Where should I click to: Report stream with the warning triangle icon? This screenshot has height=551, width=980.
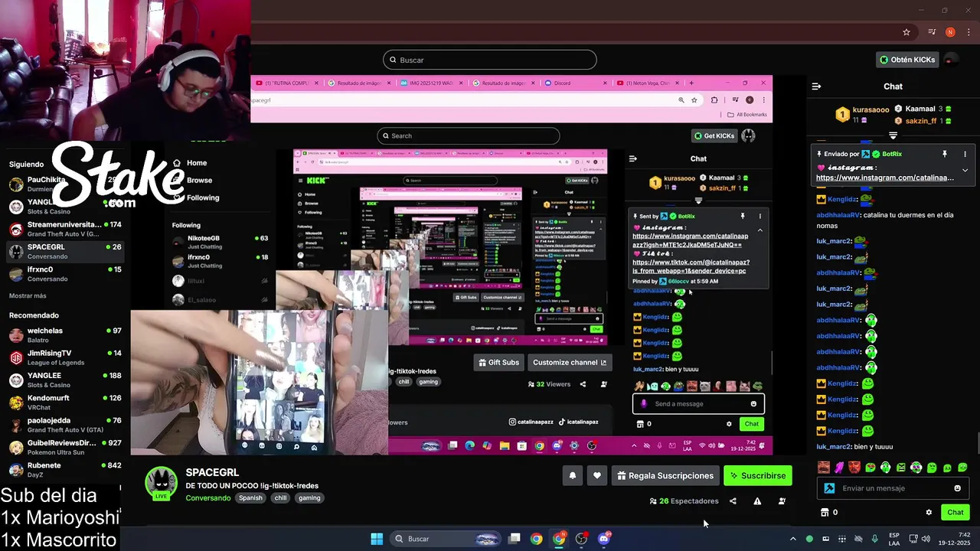757,501
